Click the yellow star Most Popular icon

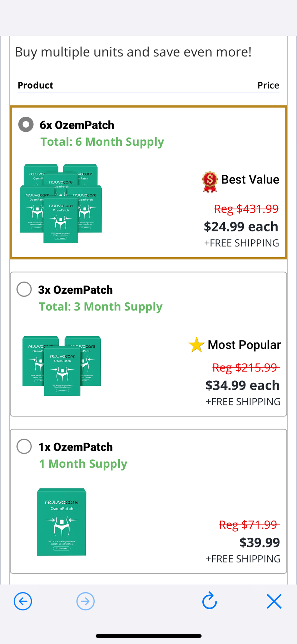click(x=197, y=345)
